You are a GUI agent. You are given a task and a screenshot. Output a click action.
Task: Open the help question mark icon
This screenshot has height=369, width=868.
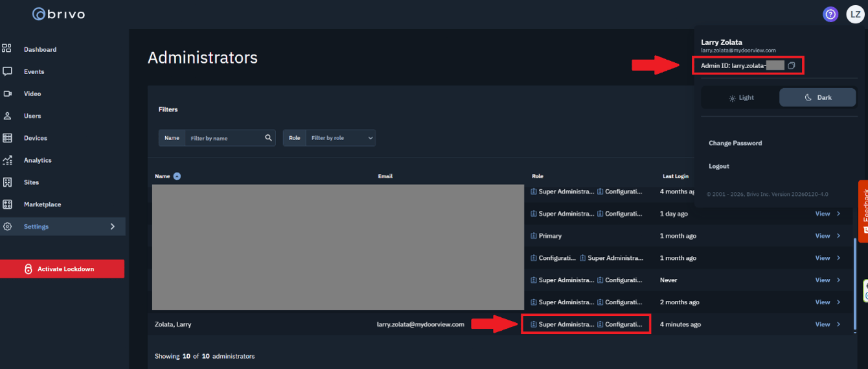[x=830, y=14]
